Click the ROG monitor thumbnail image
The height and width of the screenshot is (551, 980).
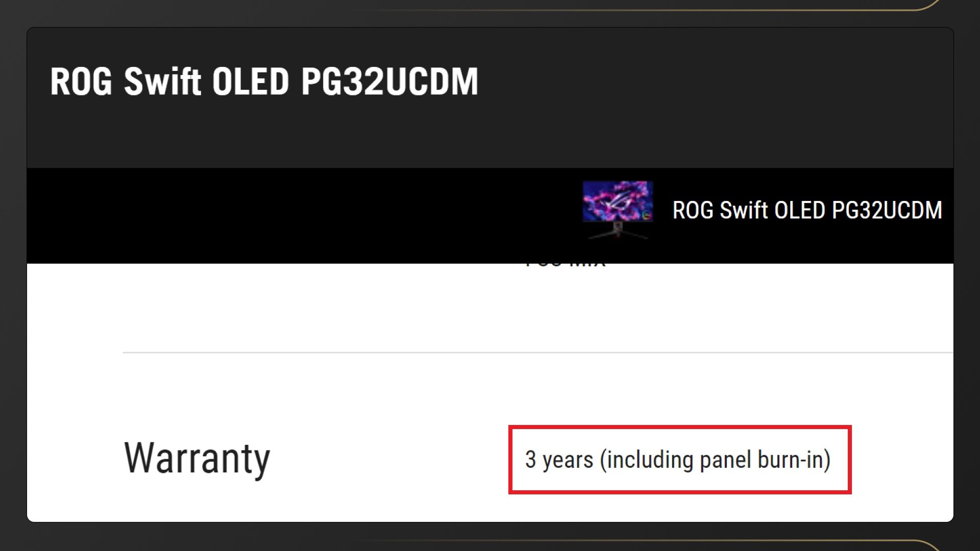tap(618, 209)
